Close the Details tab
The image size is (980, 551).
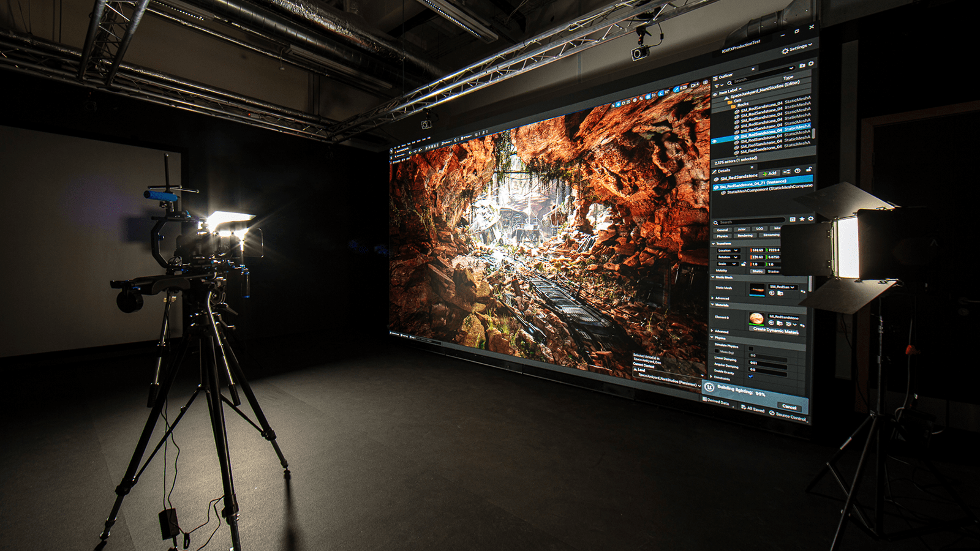coord(752,168)
